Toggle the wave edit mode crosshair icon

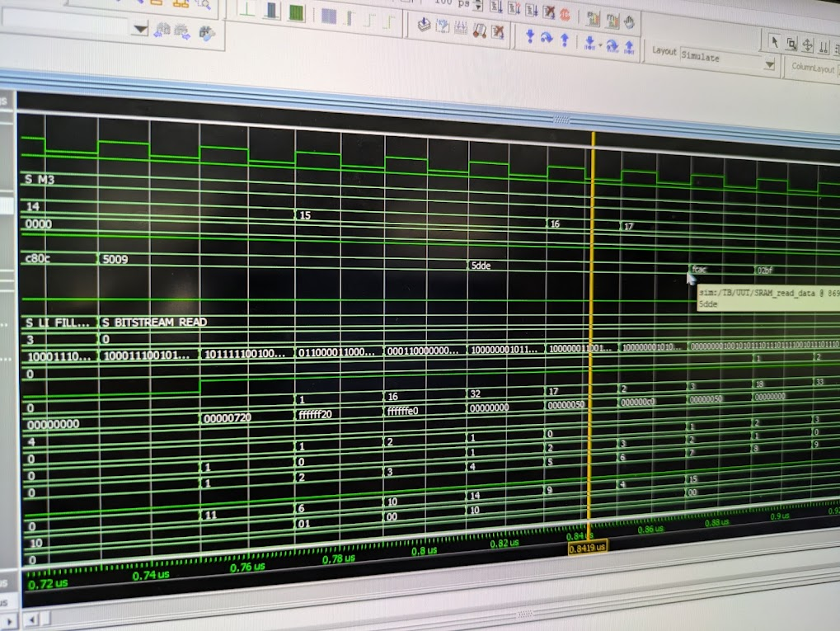(x=809, y=46)
